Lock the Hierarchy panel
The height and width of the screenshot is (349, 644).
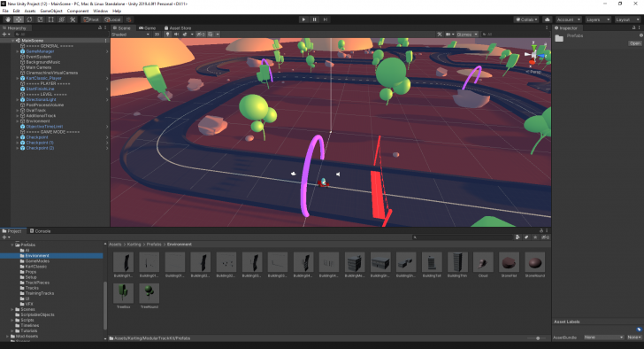coord(99,28)
